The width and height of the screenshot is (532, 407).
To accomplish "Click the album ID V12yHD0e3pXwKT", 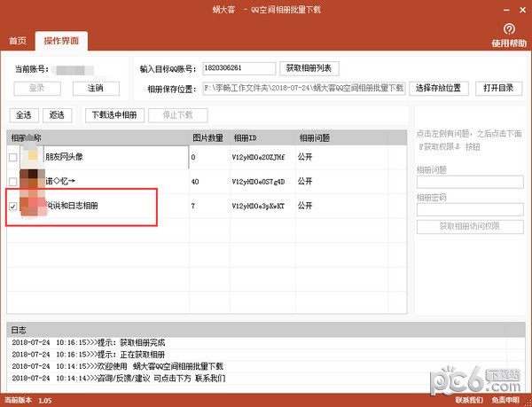I will pyautogui.click(x=258, y=206).
